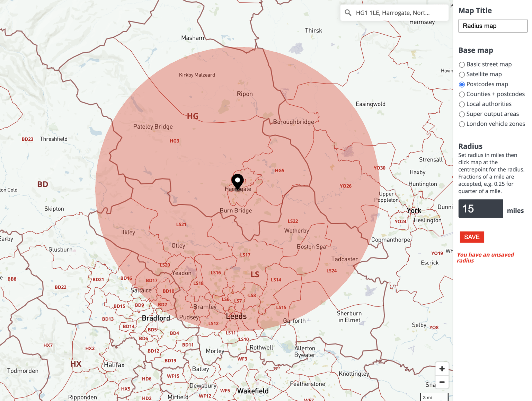This screenshot has width=532, height=401.
Task: Click the LS22 area near Wetherby
Action: click(293, 221)
